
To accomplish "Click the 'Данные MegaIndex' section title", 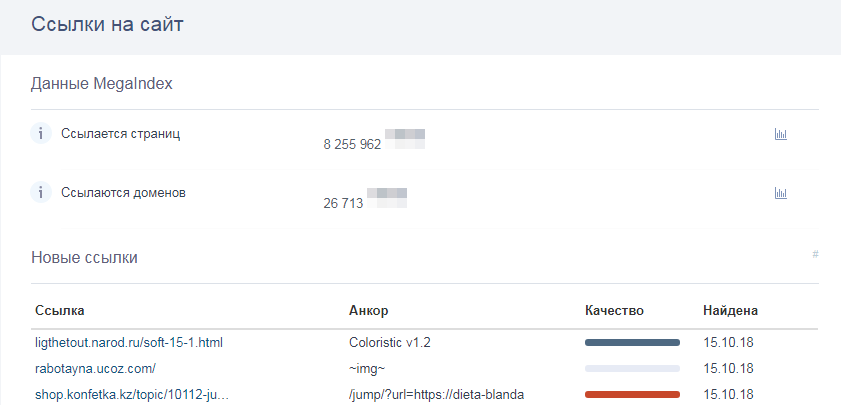I will pos(102,84).
